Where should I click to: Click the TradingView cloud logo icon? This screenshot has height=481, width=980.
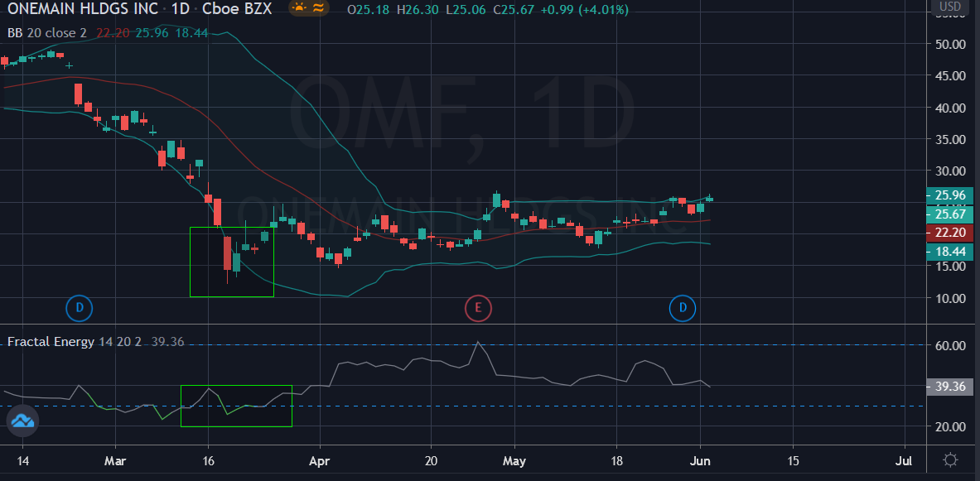23,421
